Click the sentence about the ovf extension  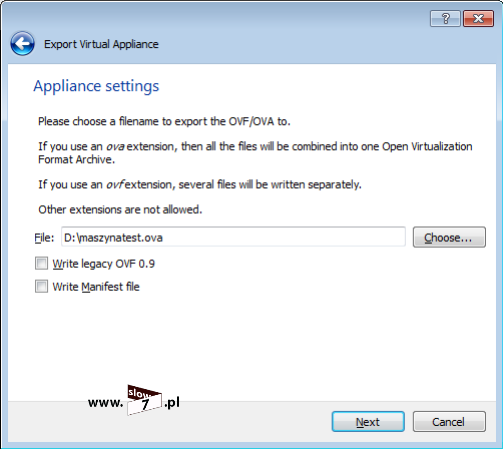(200, 185)
